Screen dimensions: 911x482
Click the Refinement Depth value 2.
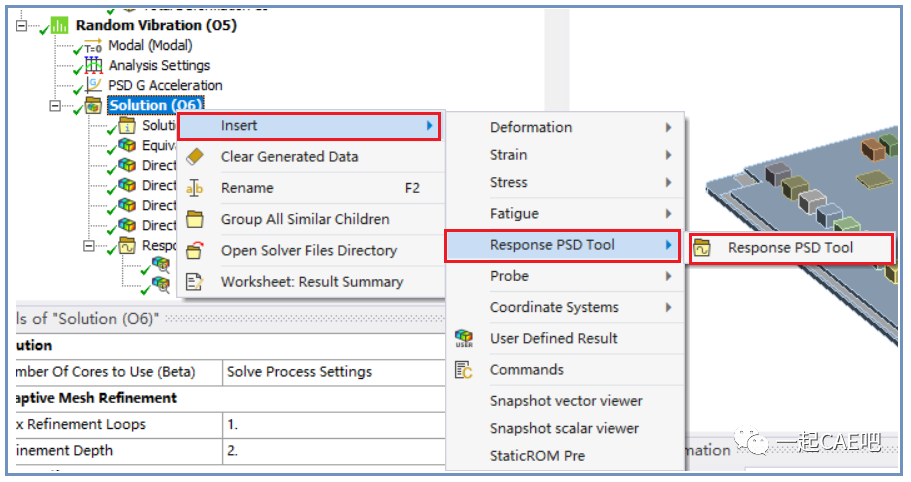pyautogui.click(x=333, y=451)
